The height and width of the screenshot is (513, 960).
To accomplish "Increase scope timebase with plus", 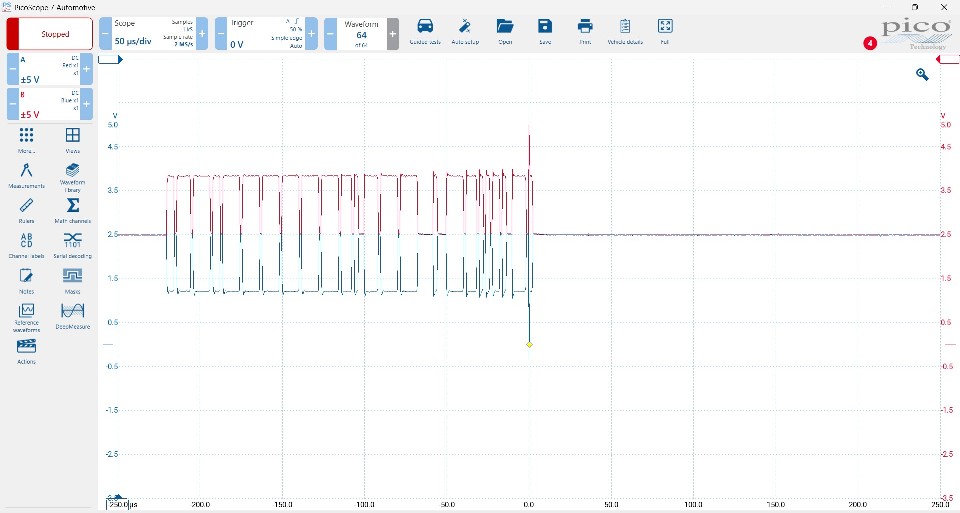I will [202, 34].
